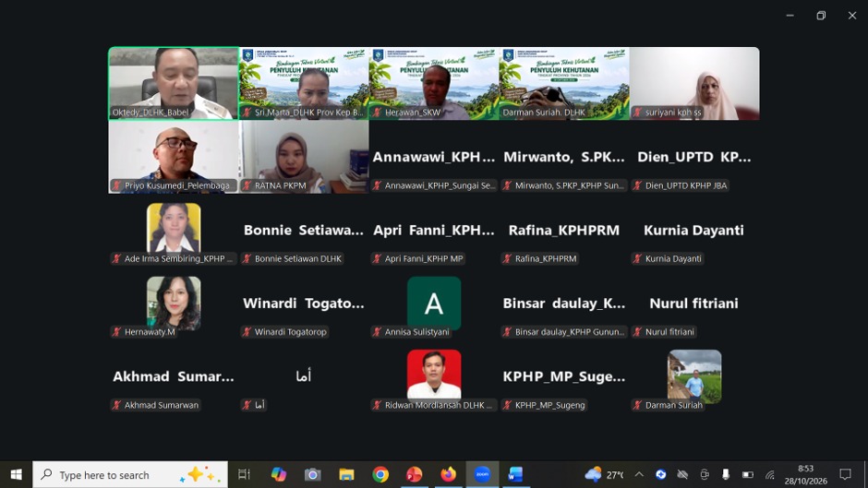This screenshot has height=488, width=868.
Task: Select Oktedy_DLHK_Babel video tile
Action: tap(174, 83)
